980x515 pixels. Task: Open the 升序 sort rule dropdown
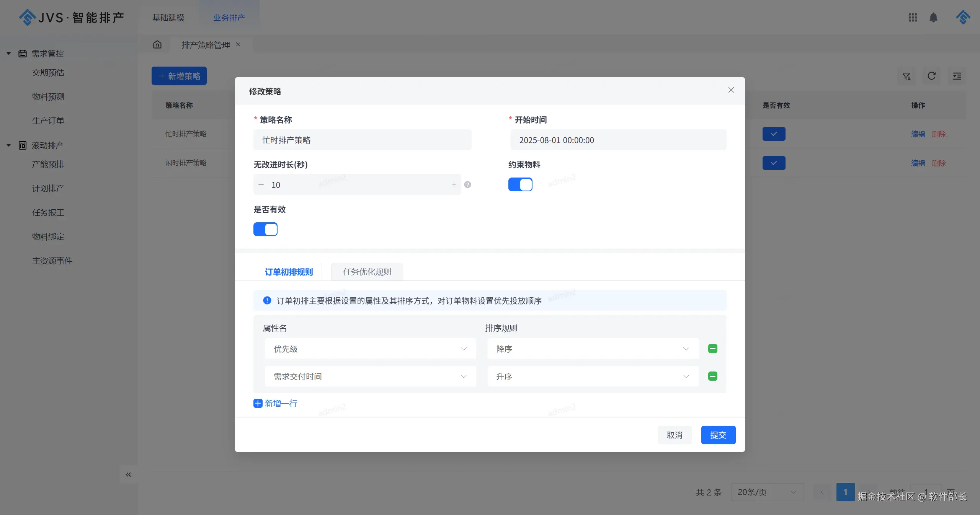593,376
